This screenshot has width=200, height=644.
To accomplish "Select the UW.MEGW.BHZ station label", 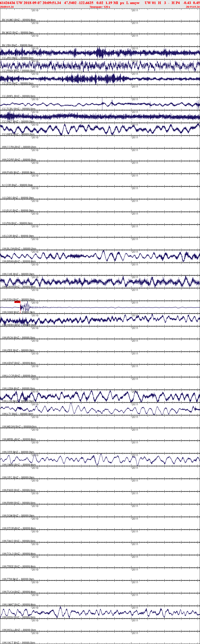I will coord(19,426).
